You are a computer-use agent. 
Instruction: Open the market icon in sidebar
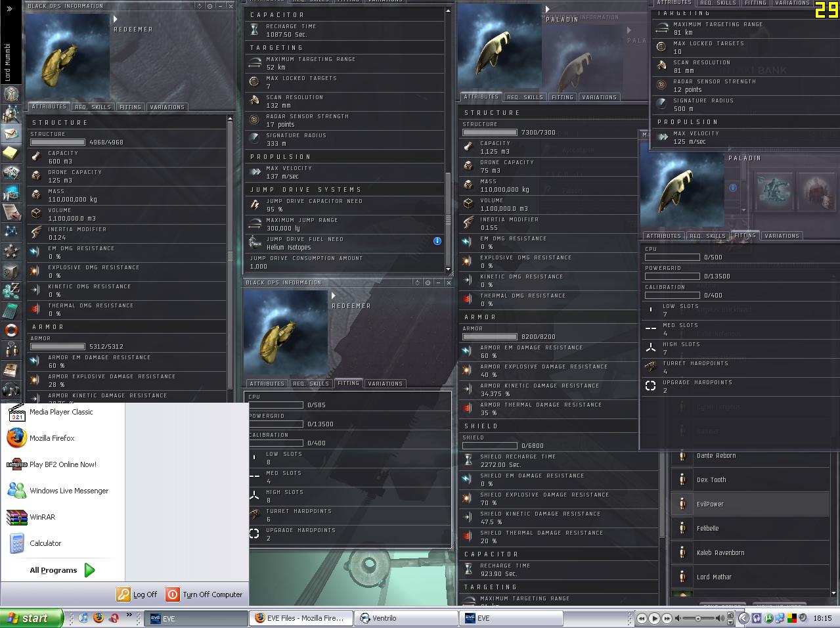pos(11,192)
